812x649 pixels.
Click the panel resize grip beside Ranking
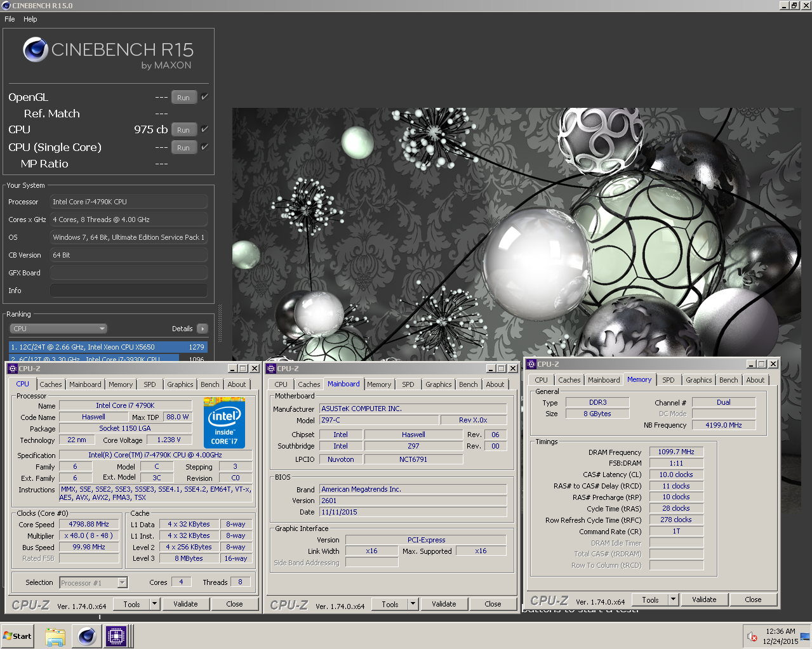pyautogui.click(x=220, y=322)
